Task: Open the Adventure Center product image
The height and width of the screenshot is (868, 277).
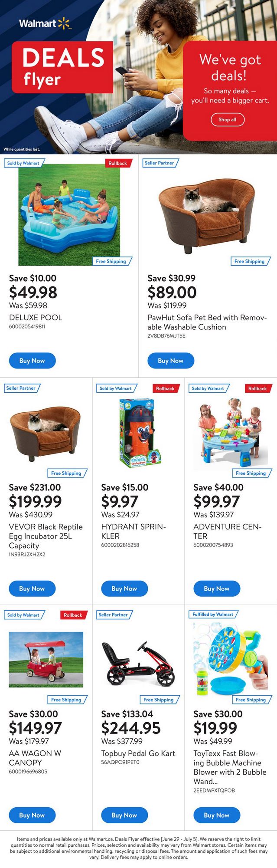Action: (231, 433)
